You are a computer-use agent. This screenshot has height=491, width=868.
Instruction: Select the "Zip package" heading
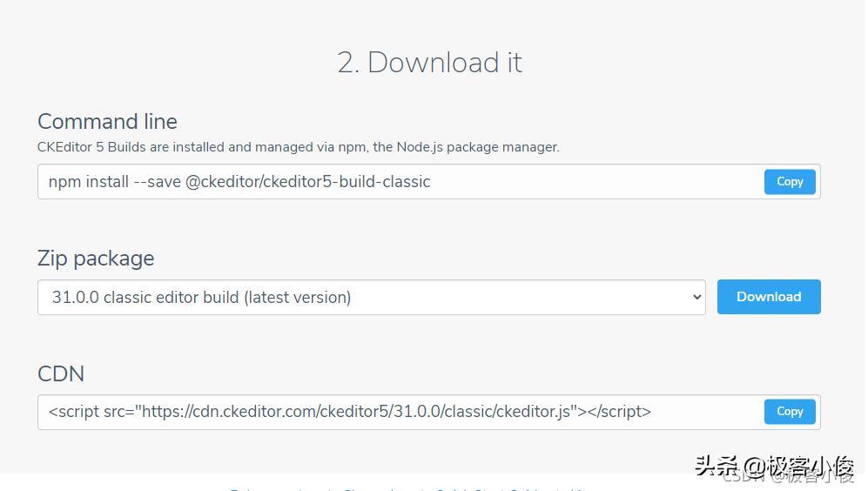(x=96, y=259)
